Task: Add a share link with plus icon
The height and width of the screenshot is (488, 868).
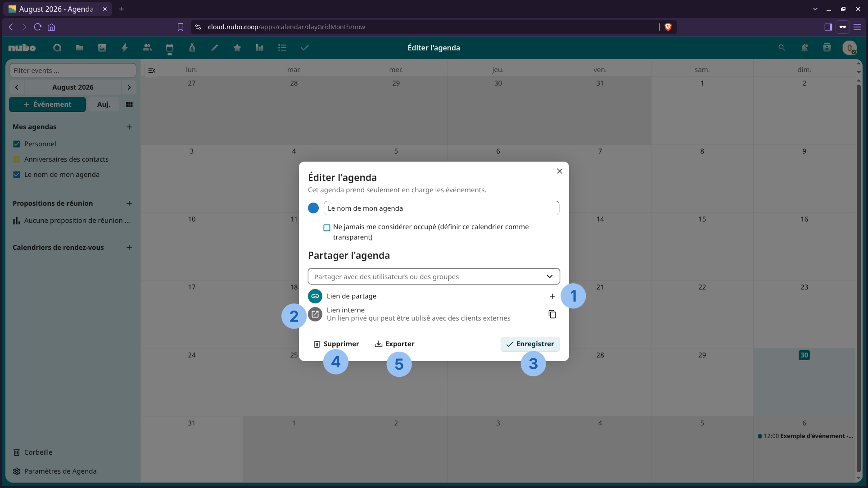Action: [552, 296]
